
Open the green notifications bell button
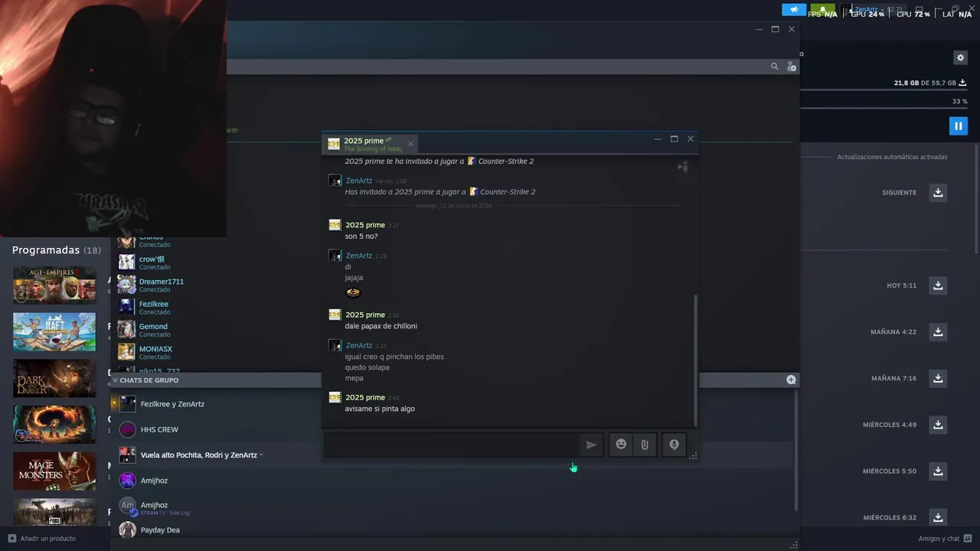click(822, 10)
